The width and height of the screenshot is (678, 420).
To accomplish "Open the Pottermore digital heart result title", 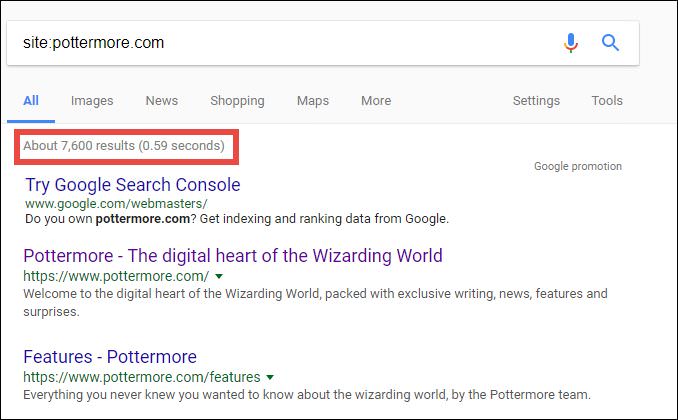I will click(232, 255).
